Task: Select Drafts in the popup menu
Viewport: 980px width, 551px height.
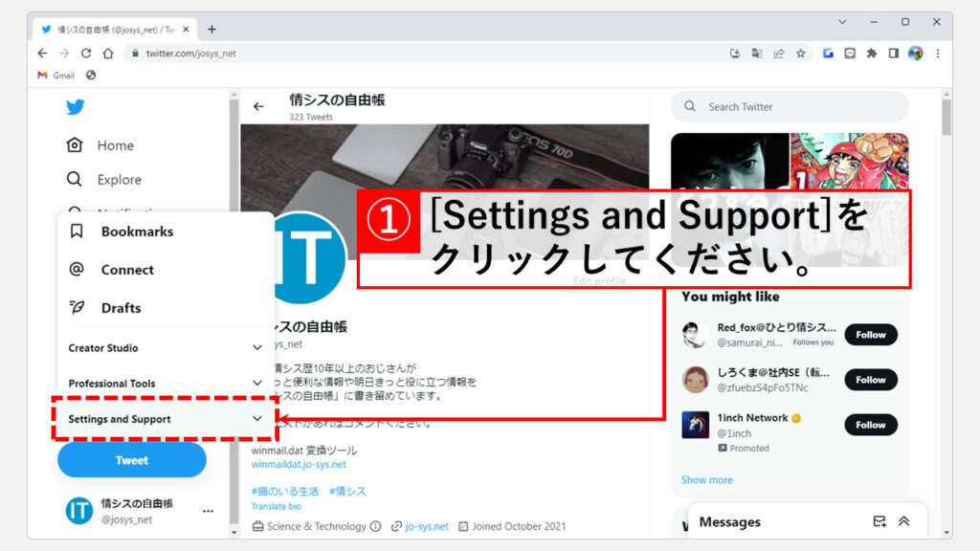Action: [x=121, y=308]
